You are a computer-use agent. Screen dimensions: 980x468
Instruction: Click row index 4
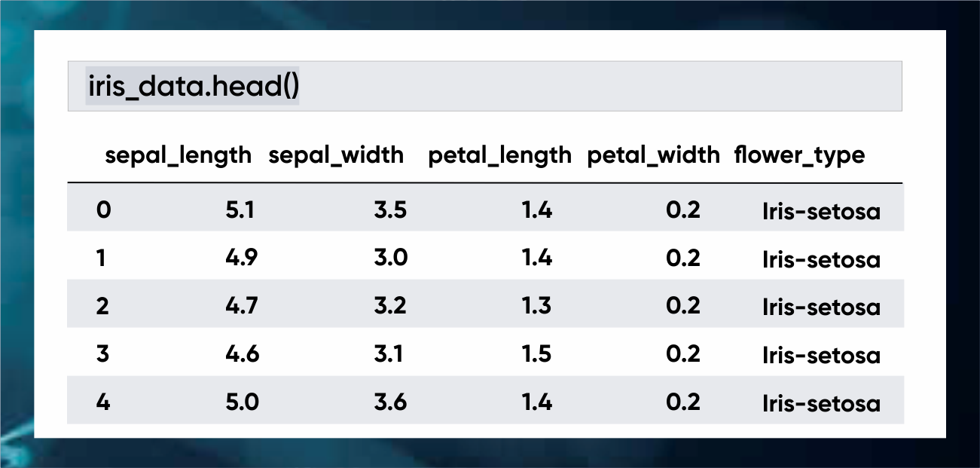(x=103, y=402)
